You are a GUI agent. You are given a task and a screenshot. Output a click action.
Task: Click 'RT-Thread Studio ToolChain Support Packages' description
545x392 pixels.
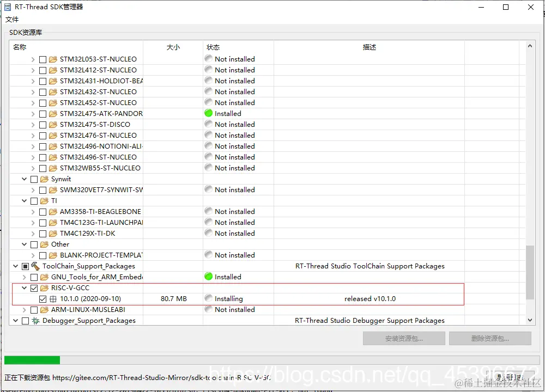pyautogui.click(x=370, y=266)
